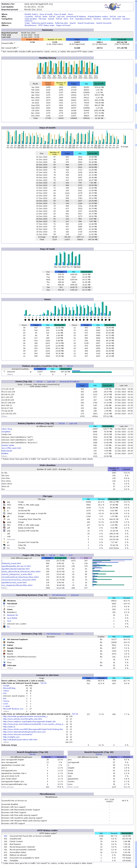137x868 pixels.
Task: Click the Macintosh operating system icon
Action: coord(4,603)
